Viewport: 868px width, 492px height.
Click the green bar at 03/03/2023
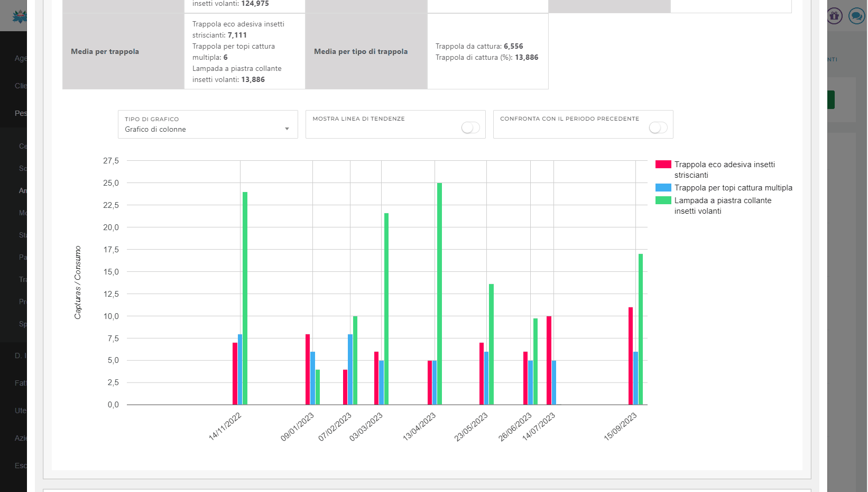(x=386, y=309)
